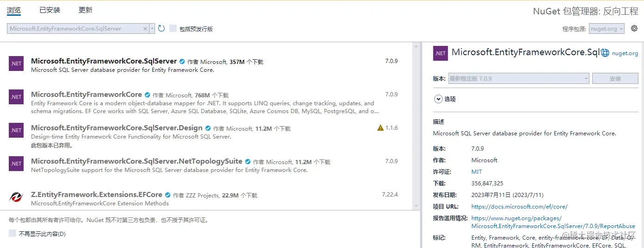Switch to the Browse tab
This screenshot has height=248, width=644.
coord(14,10)
